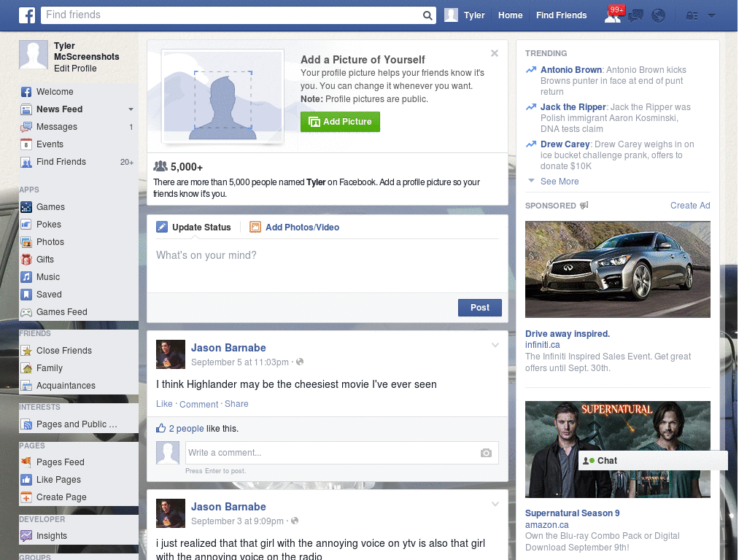Open the infiniti.ca ad link
This screenshot has height=560, width=747.
(542, 345)
